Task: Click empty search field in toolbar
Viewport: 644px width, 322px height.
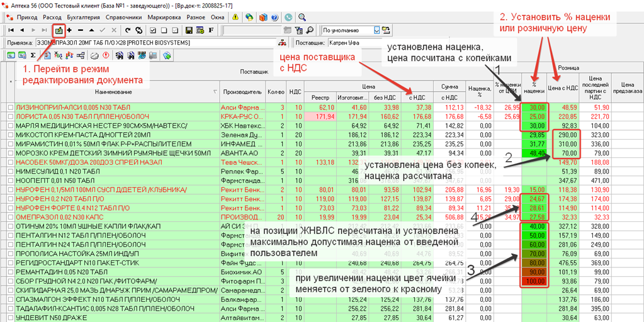Action: coord(252,30)
